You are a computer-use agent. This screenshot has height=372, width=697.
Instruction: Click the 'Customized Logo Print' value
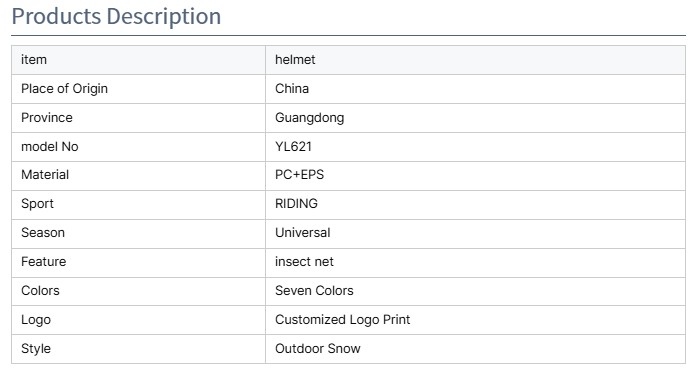(342, 320)
